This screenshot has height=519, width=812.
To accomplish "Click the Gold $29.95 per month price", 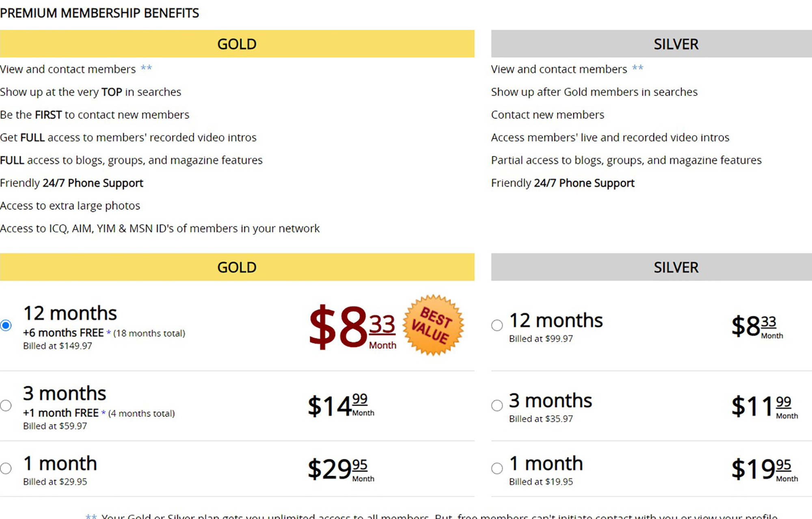I will 341,469.
